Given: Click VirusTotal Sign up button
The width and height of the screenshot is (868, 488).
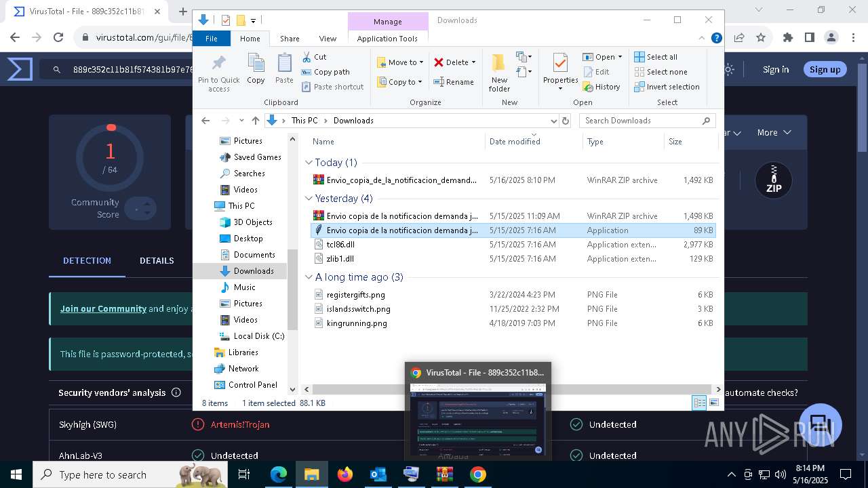Looking at the screenshot, I should coord(825,69).
